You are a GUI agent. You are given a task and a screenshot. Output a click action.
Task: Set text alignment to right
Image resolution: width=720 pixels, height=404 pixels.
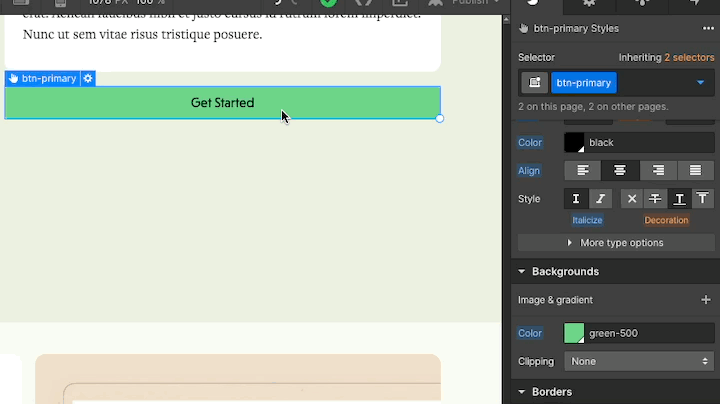pos(658,171)
